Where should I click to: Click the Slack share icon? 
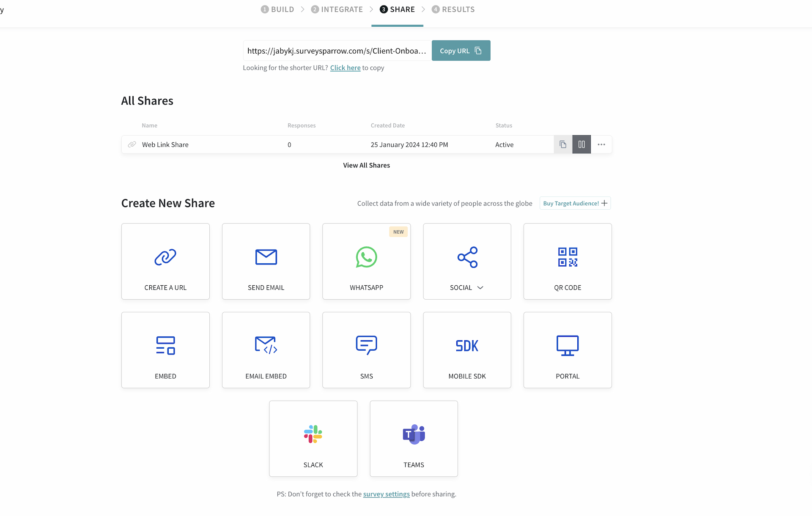[x=313, y=434]
